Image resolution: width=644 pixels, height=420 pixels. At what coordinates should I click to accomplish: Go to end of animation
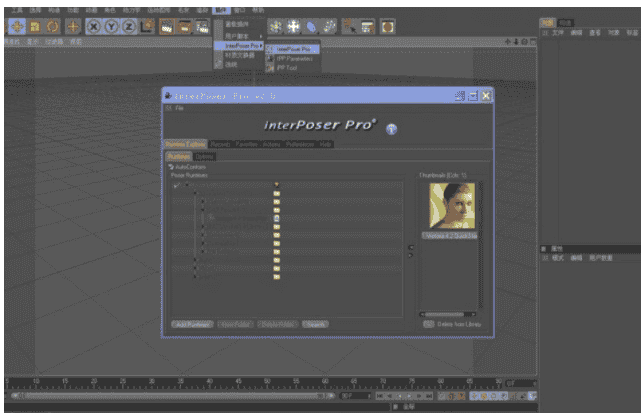click(x=429, y=396)
